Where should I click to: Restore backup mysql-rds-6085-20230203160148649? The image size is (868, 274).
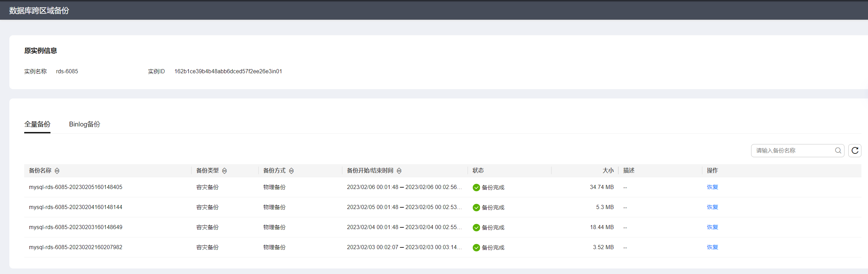(x=712, y=227)
